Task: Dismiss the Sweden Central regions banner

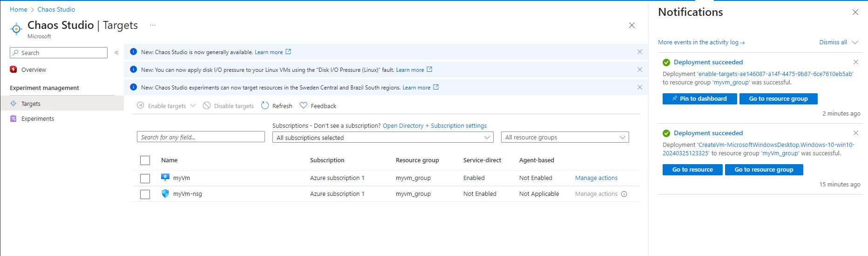Action: [x=639, y=87]
